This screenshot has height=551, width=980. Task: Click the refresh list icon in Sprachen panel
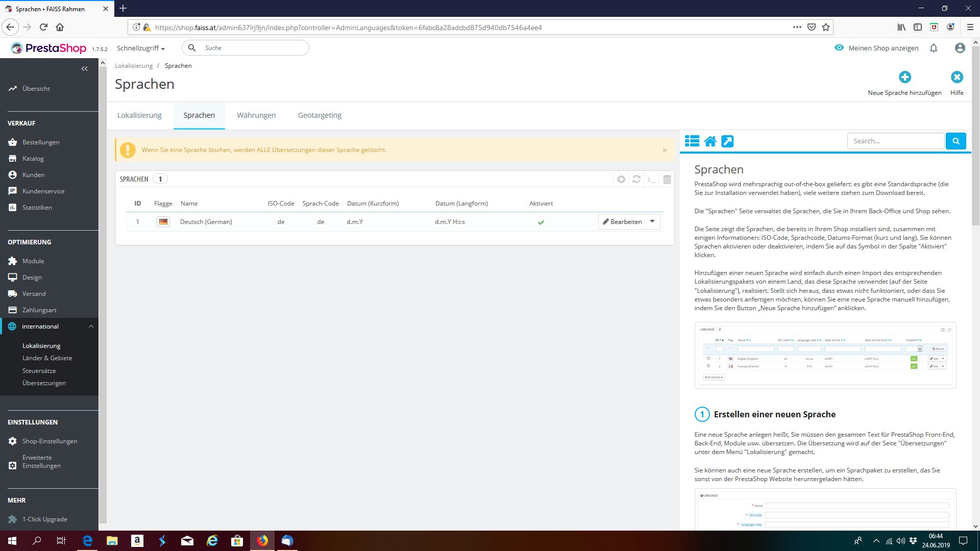(x=636, y=179)
